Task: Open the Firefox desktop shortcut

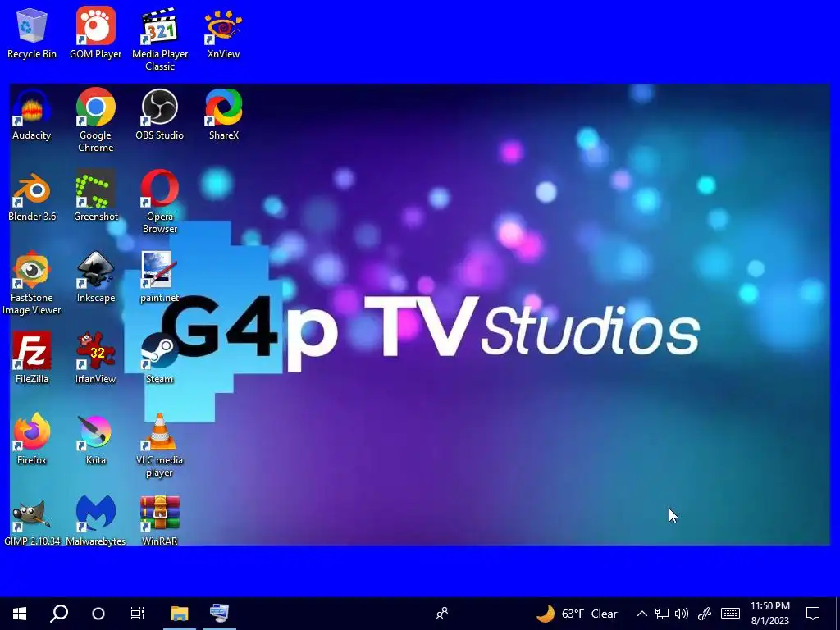Action: [32, 440]
